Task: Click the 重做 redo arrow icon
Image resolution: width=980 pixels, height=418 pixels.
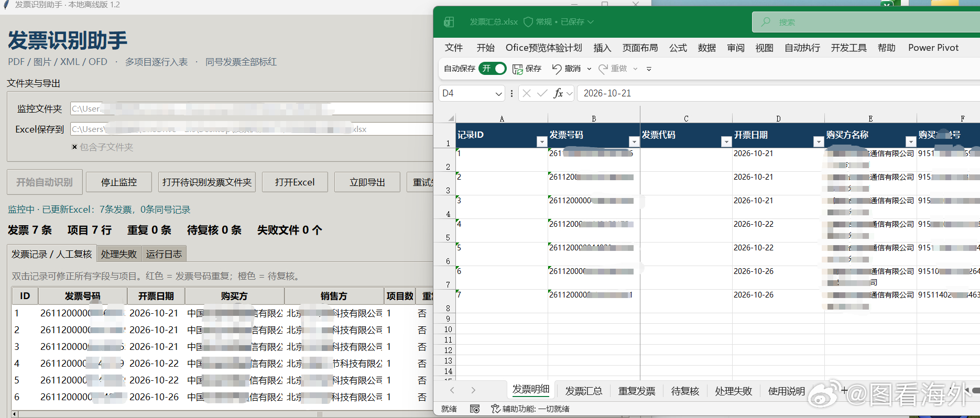Action: [x=603, y=69]
